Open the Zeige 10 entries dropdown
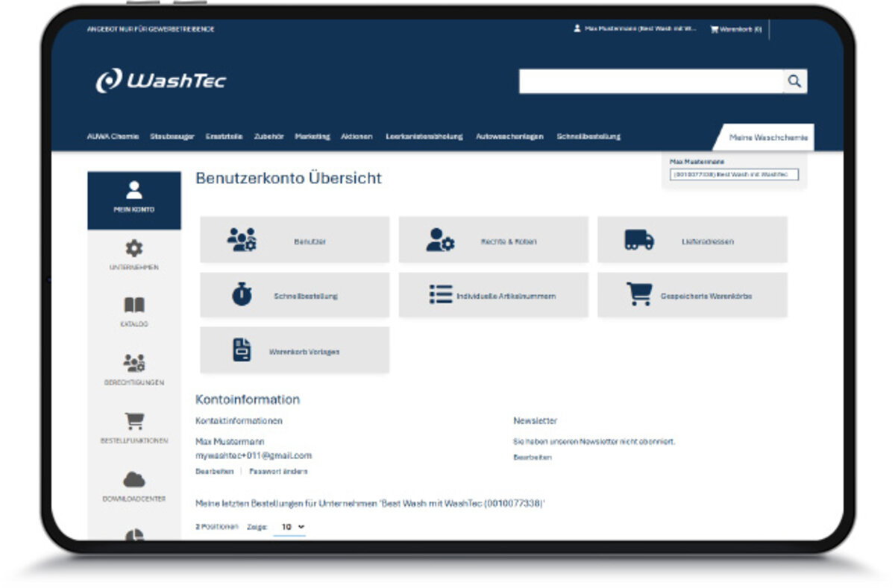 289,526
